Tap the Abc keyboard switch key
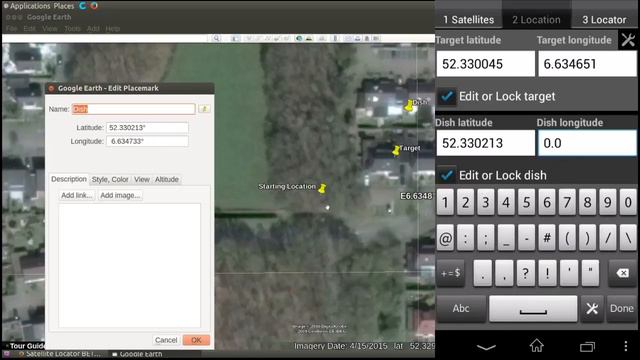Viewport: 640px width, 360px height. point(461,309)
